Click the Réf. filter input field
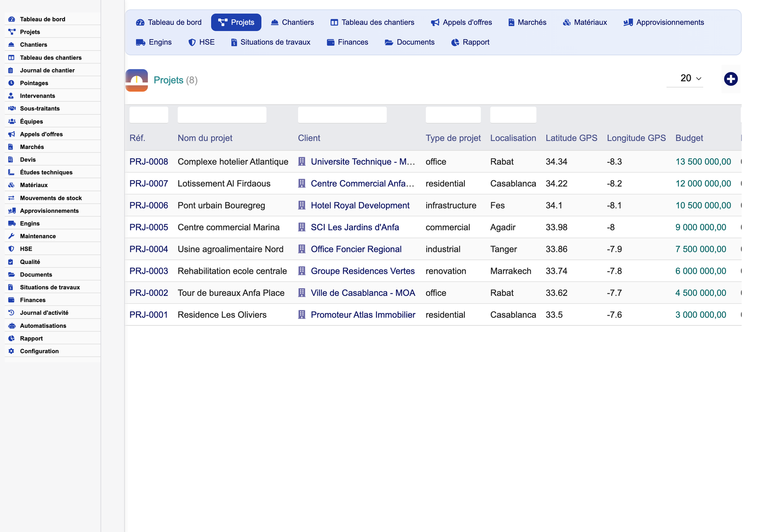The height and width of the screenshot is (532, 757). point(149,115)
